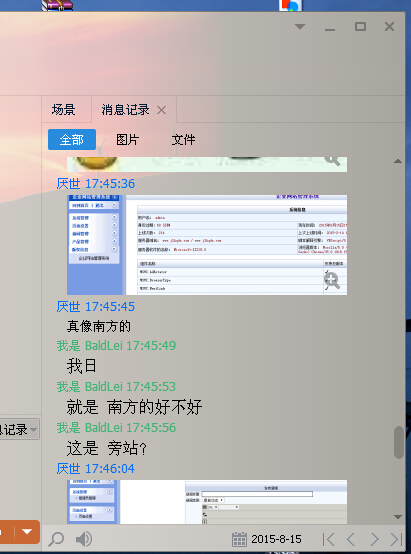Viewport: 411px width, 554px height.
Task: Go to next page of records
Action: coord(374,539)
